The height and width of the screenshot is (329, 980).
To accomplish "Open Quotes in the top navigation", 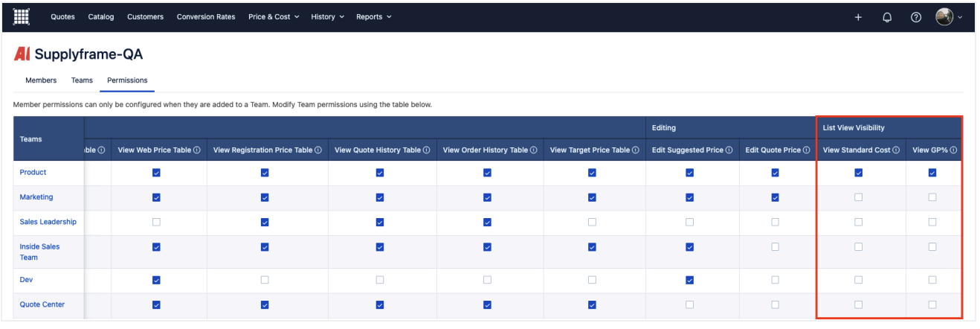I will click(62, 17).
